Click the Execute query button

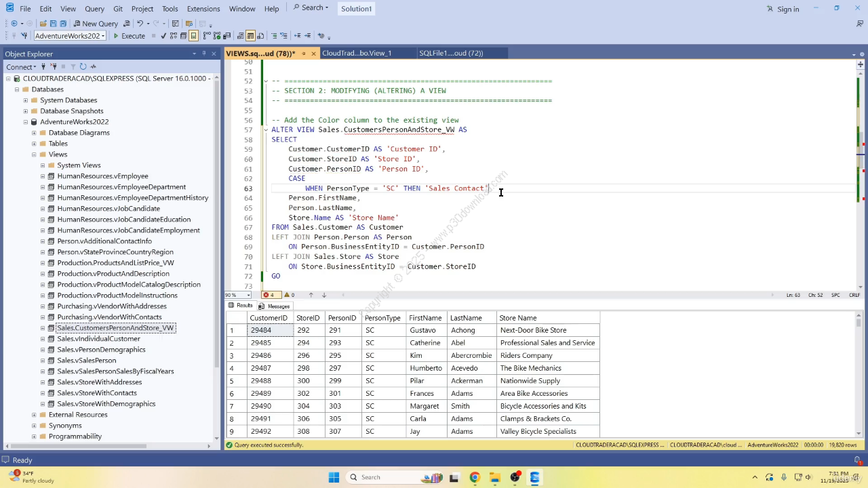129,36
